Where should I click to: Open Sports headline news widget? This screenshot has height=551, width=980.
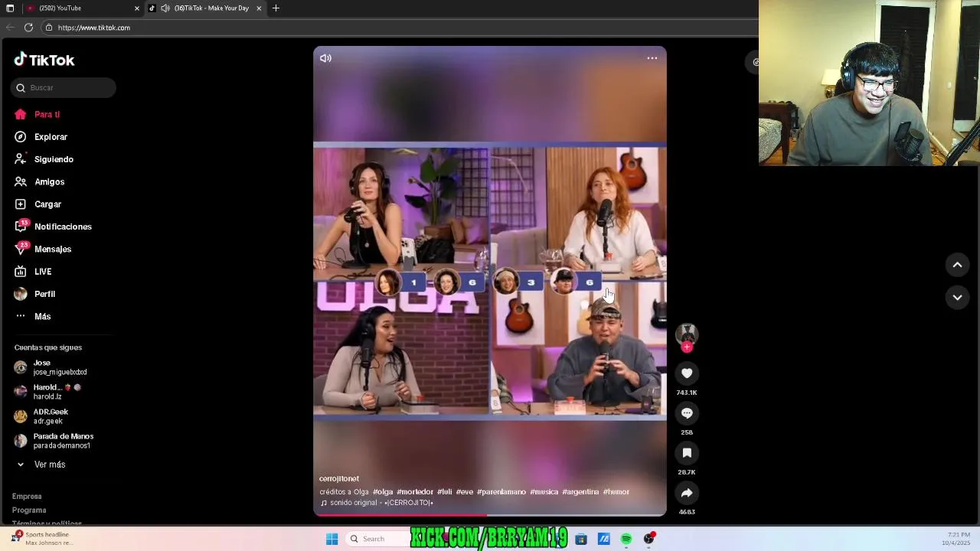(42, 539)
